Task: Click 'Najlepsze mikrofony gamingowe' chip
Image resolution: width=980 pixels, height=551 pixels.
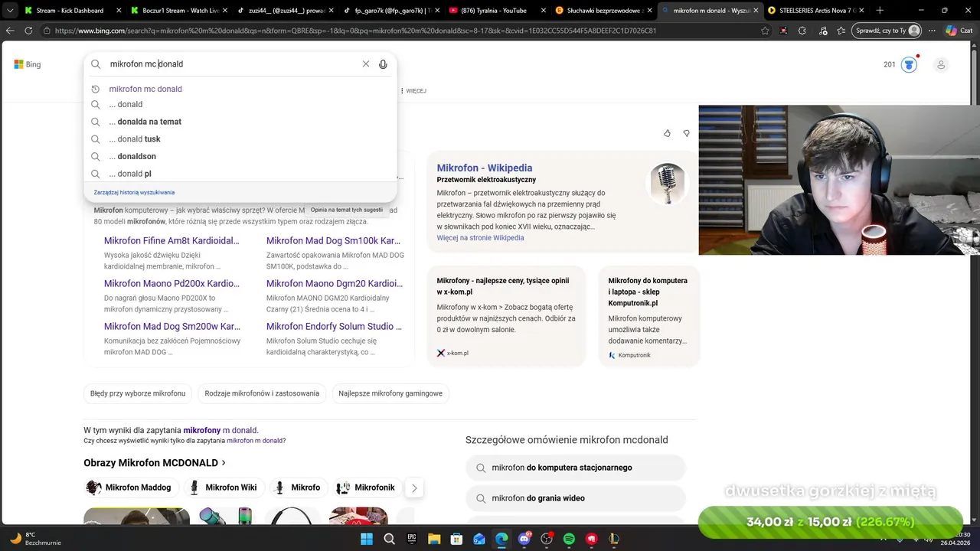Action: 390,393
